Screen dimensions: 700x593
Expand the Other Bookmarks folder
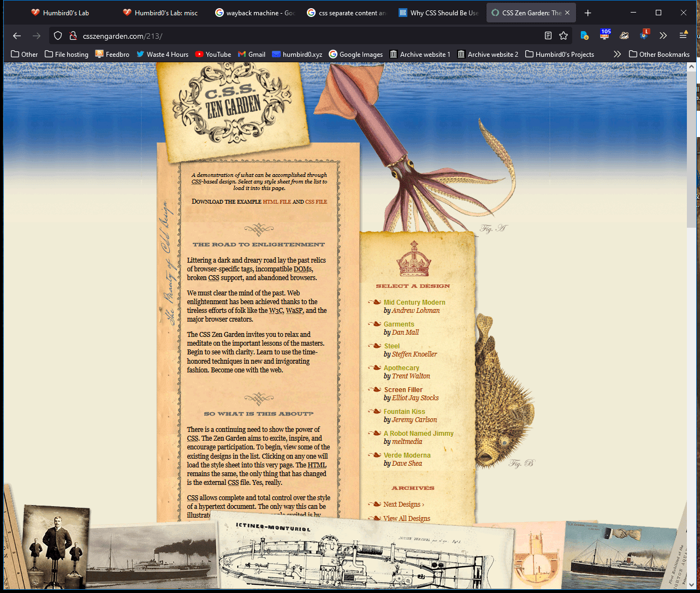click(659, 54)
